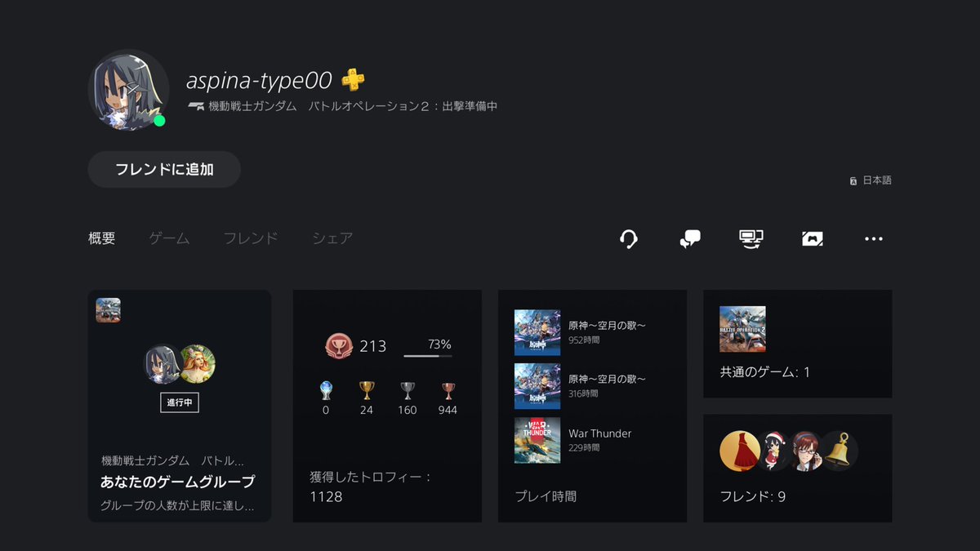Click the グループの人数が上限に達し... text

(177, 506)
